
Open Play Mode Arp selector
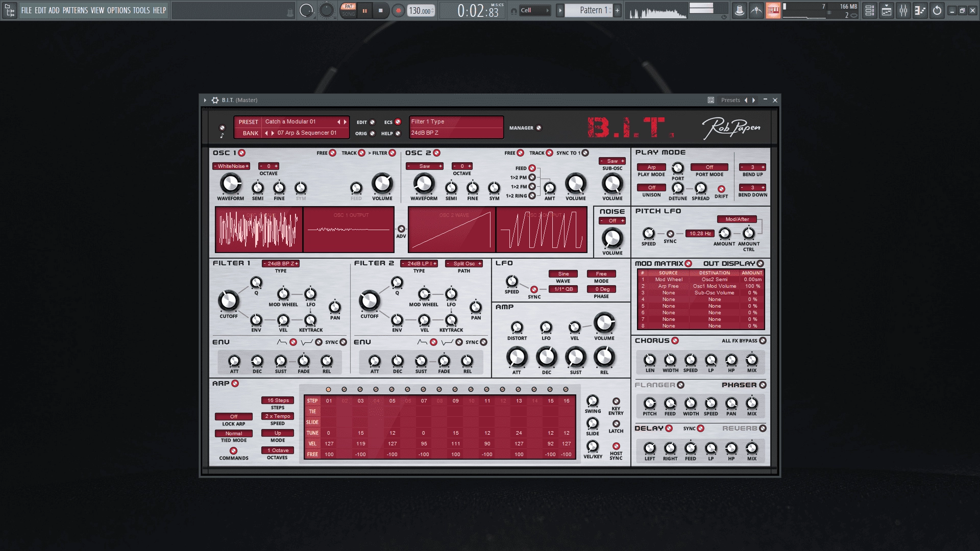coord(651,167)
